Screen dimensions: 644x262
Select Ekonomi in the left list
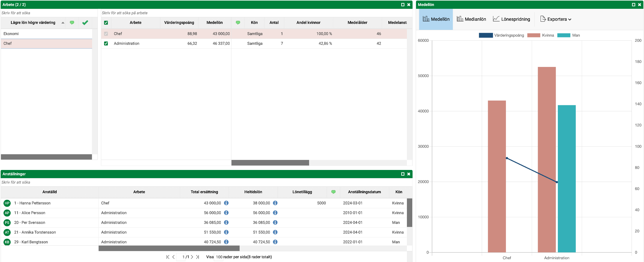[47, 34]
